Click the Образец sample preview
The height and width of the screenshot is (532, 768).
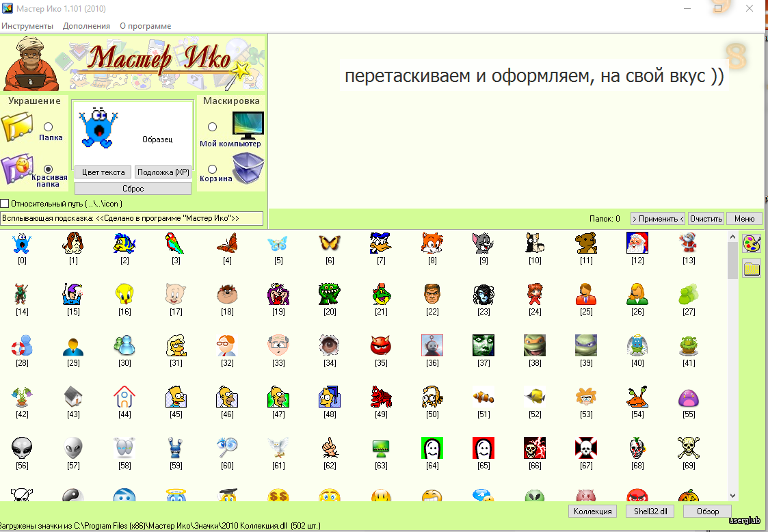(x=133, y=133)
